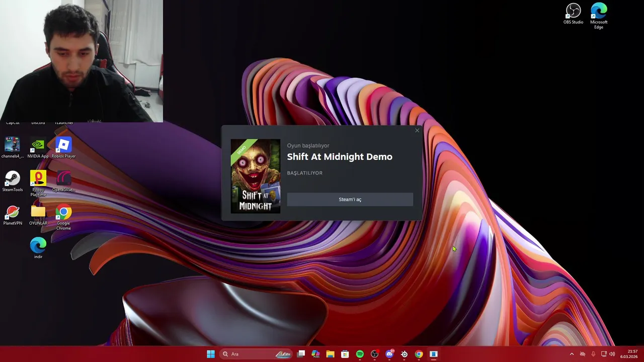Image resolution: width=644 pixels, height=362 pixels.
Task: Open Task View from the taskbar
Action: tap(301, 354)
